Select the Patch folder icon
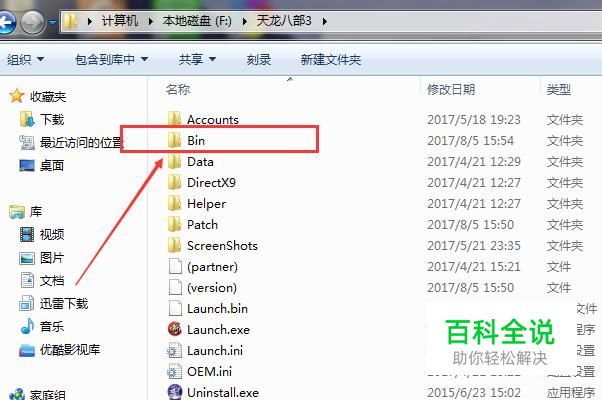 (x=175, y=225)
